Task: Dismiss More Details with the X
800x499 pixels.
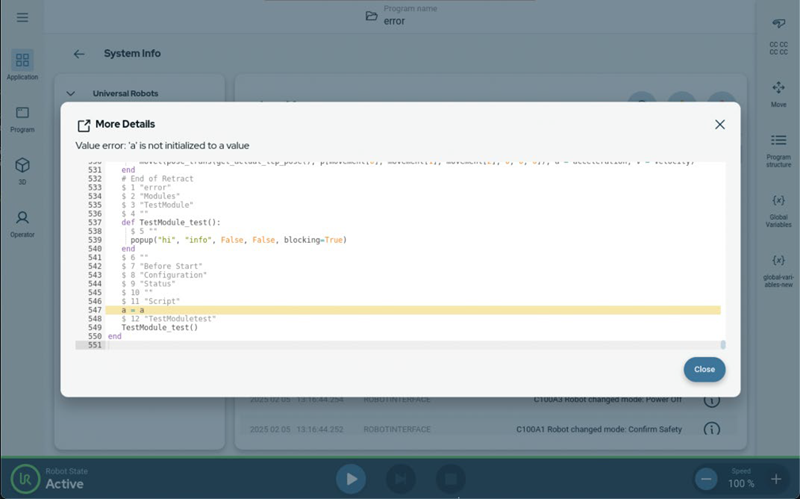Action: (x=719, y=124)
